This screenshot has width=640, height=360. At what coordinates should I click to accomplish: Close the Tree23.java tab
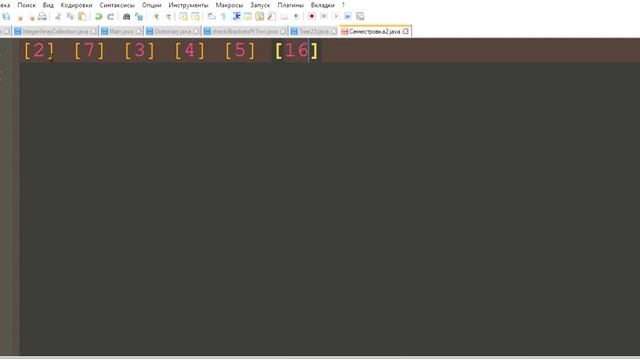point(334,31)
